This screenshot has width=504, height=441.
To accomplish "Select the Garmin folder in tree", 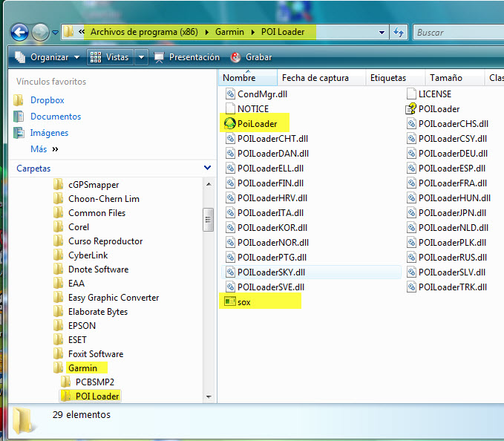I will pos(82,368).
